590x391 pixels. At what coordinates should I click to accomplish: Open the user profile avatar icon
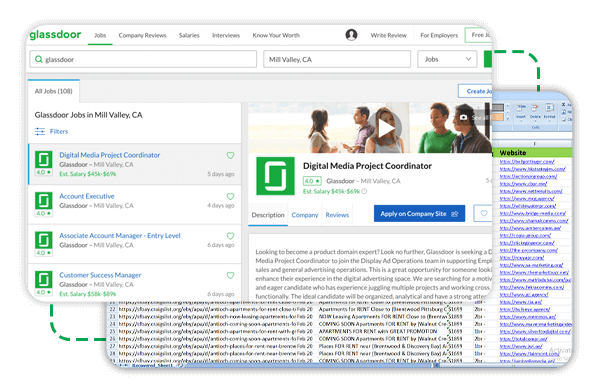click(351, 35)
